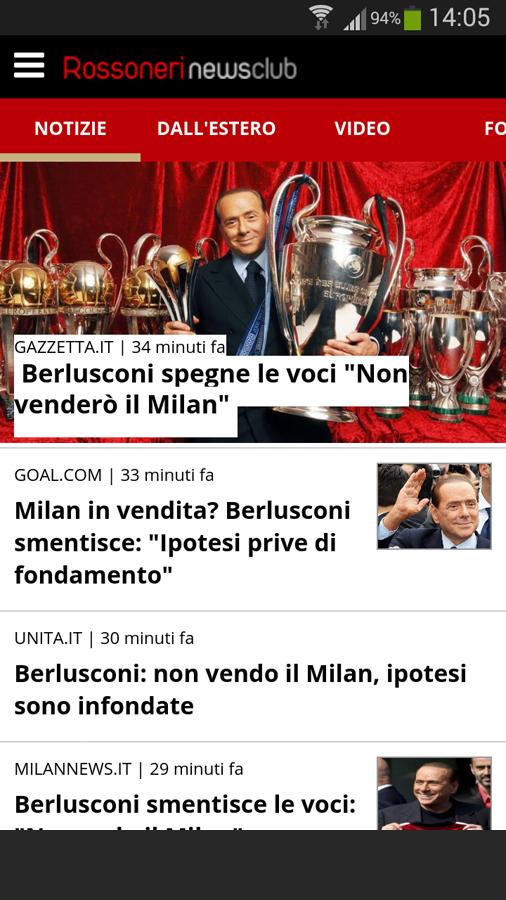Open headline "Berlusconi spegne le voci"
506x900 pixels.
[211, 390]
